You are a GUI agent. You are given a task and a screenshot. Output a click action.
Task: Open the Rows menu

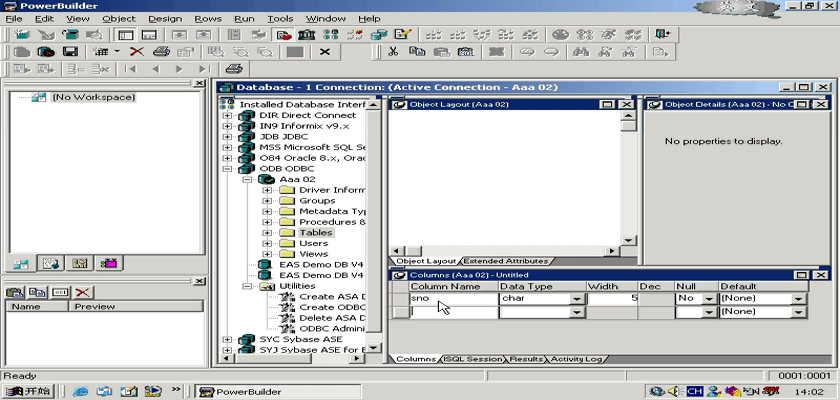[208, 19]
